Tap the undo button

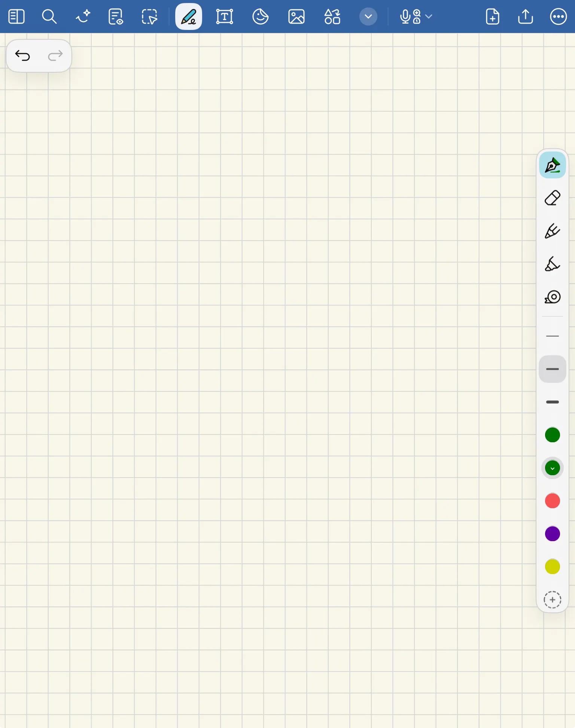click(22, 56)
